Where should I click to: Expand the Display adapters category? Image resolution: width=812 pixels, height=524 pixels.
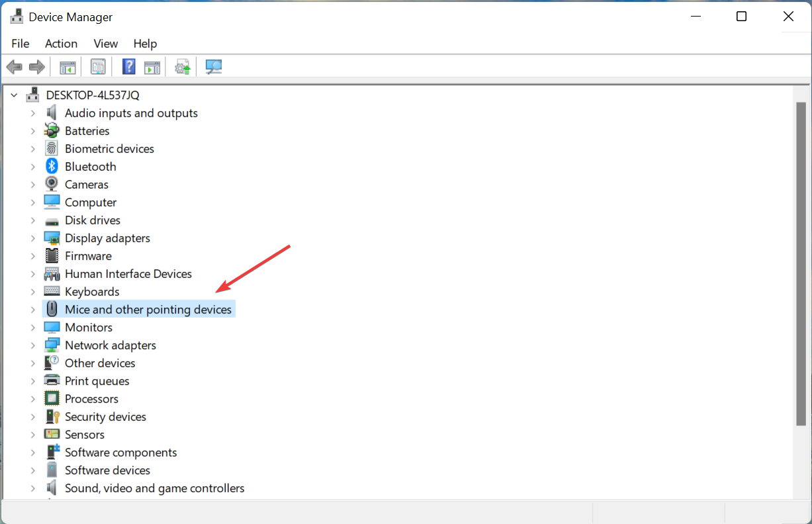click(34, 238)
